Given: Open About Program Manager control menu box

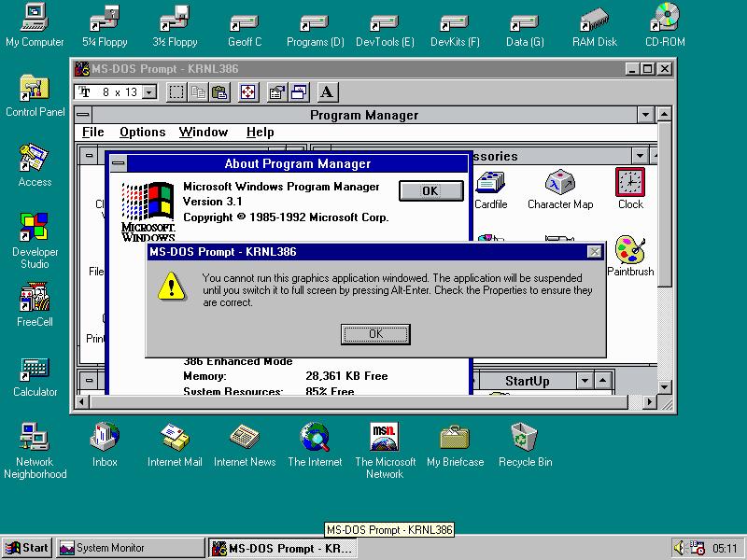Looking at the screenshot, I should point(118,164).
